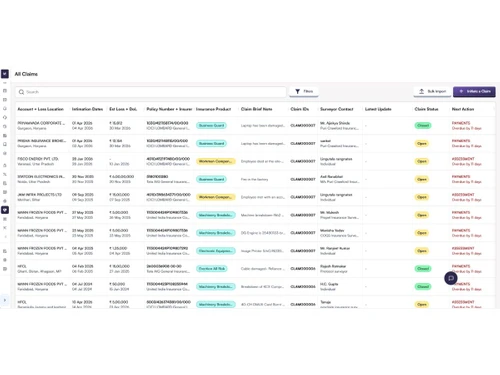Click the Account + Loss Location column header

click(40, 109)
